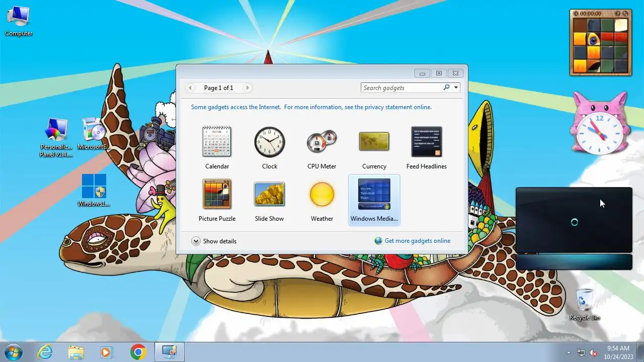This screenshot has height=362, width=644.
Task: Click the puzzle gadget's show picture button
Action: pos(618,14)
